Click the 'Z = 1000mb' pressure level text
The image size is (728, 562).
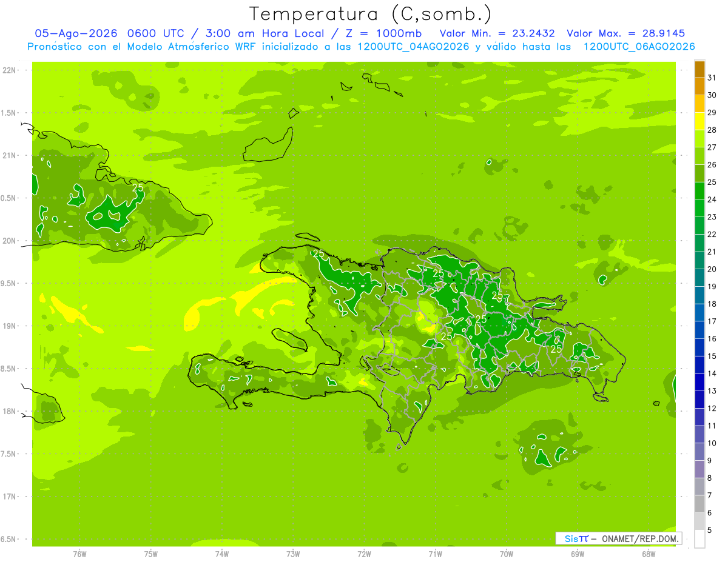click(x=383, y=33)
